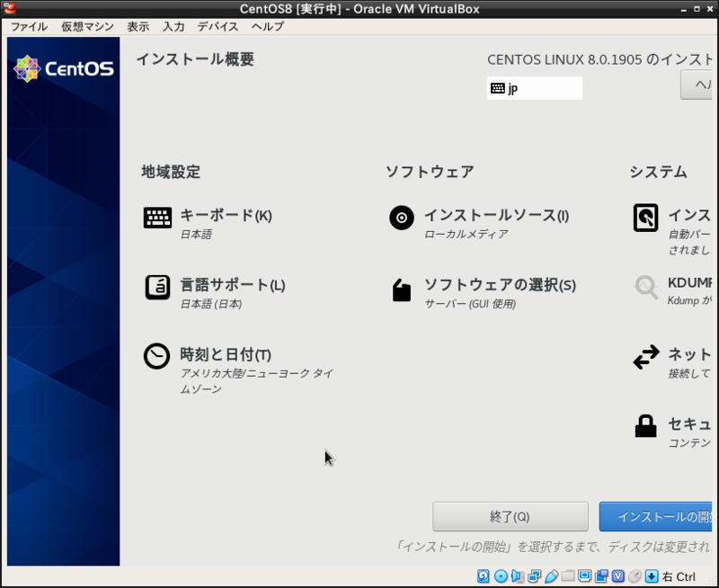Open the 入力 menu
The height and width of the screenshot is (588, 719).
173,27
